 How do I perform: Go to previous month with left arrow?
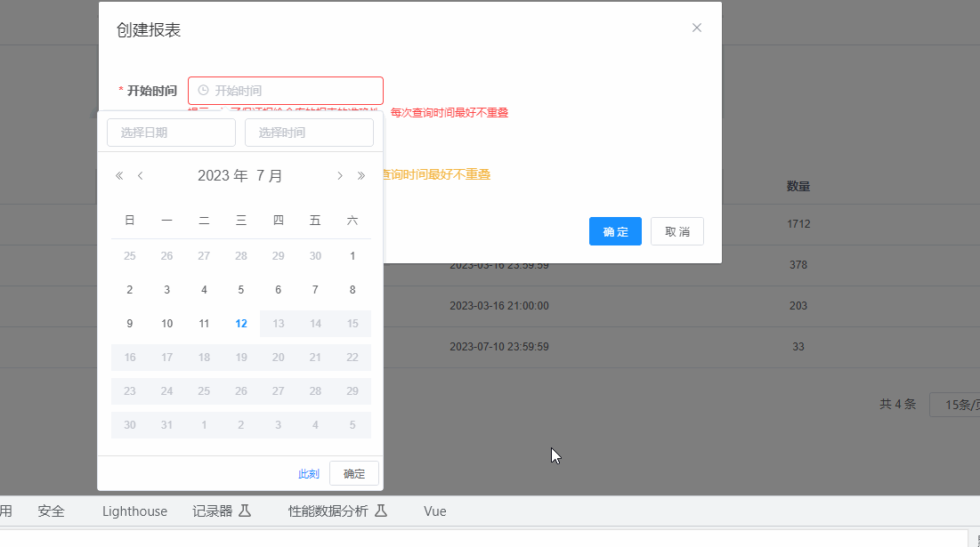[141, 175]
